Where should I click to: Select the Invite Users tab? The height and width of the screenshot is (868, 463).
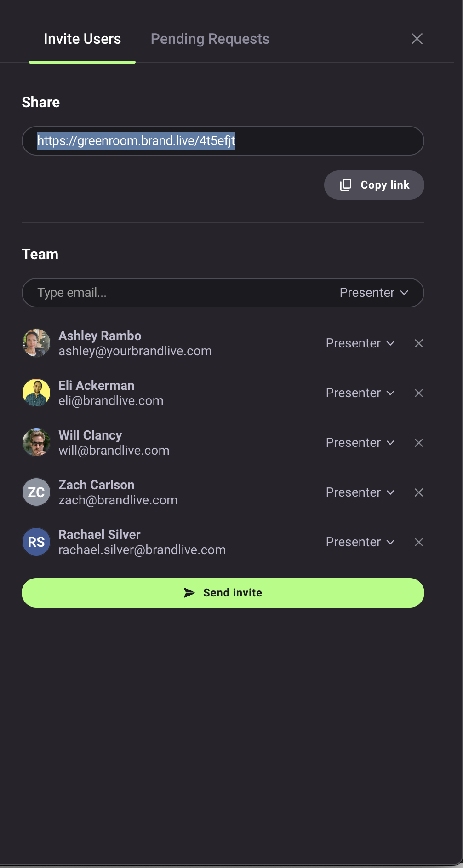coord(82,39)
